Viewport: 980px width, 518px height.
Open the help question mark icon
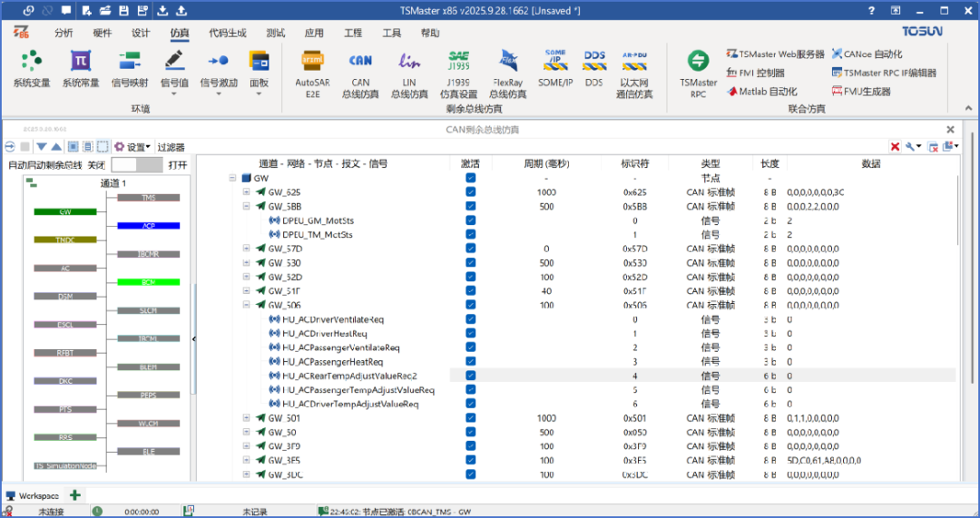[x=871, y=11]
